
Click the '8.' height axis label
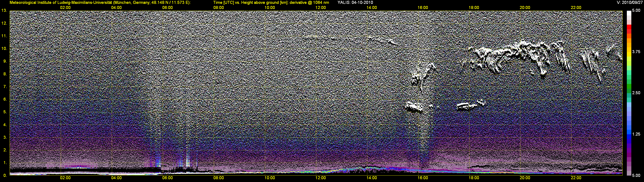[5, 74]
